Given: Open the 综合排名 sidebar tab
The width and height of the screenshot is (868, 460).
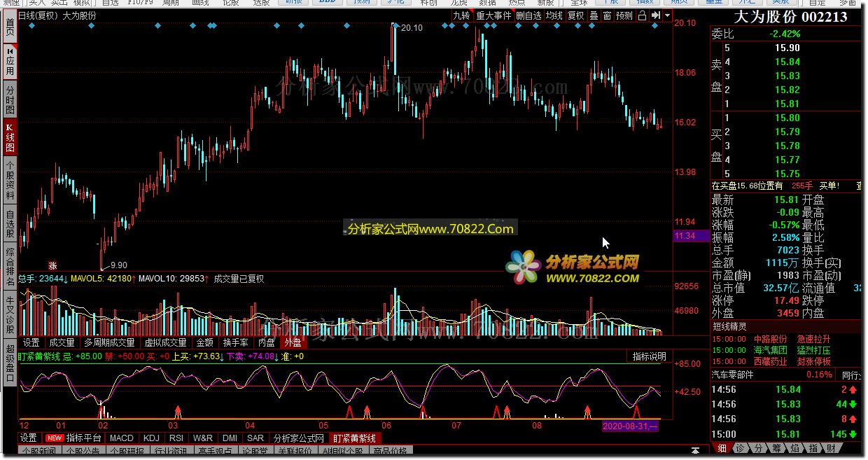Looking at the screenshot, I should click(10, 266).
